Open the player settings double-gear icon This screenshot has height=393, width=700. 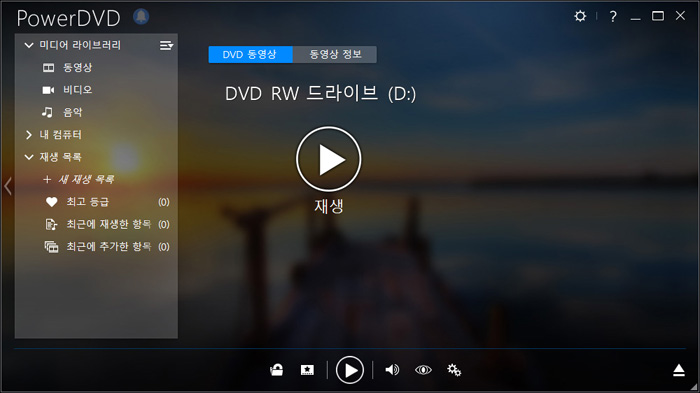pos(454,370)
